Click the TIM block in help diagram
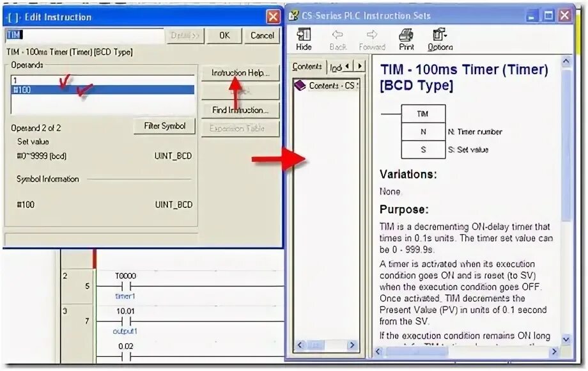The width and height of the screenshot is (588, 371). pyautogui.click(x=423, y=114)
